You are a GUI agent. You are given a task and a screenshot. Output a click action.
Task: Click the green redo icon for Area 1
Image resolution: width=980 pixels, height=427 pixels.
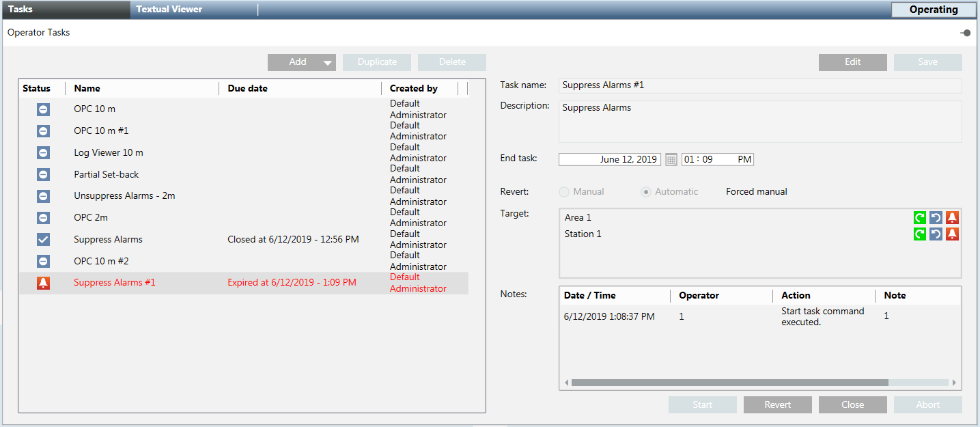coord(920,218)
